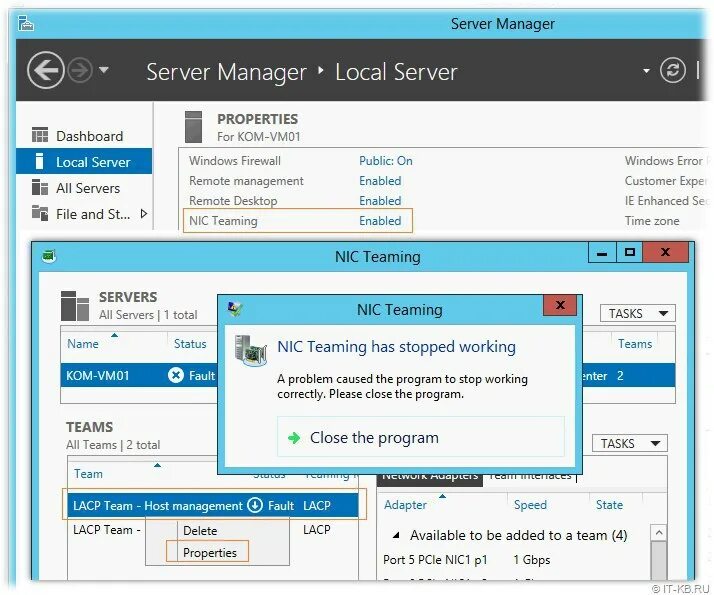
Task: Sort servers by Status column
Action: tap(190, 344)
